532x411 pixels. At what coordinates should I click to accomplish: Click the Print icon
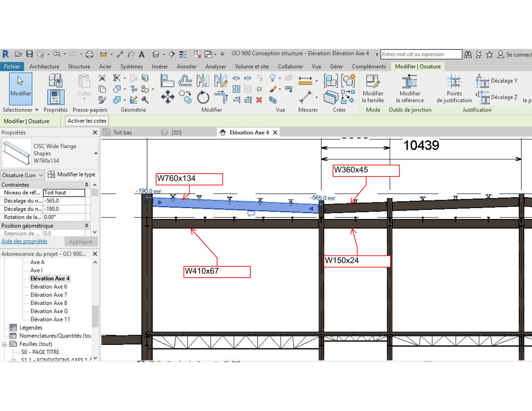click(x=89, y=54)
